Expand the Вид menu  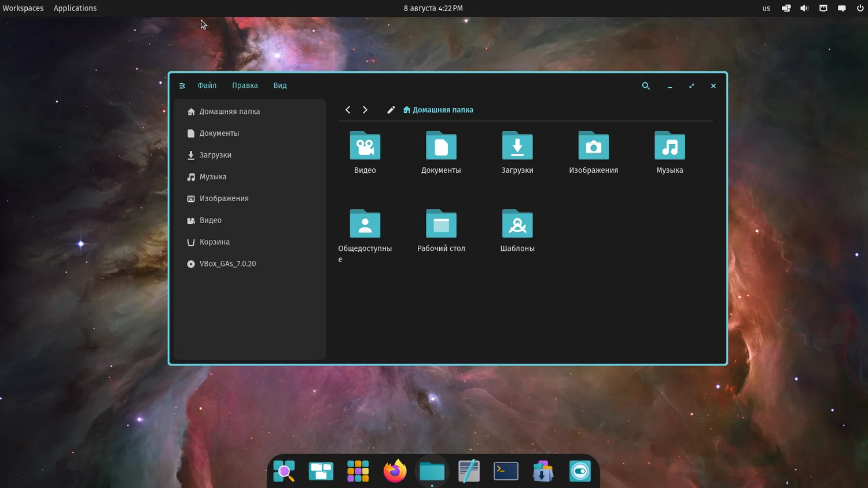280,86
